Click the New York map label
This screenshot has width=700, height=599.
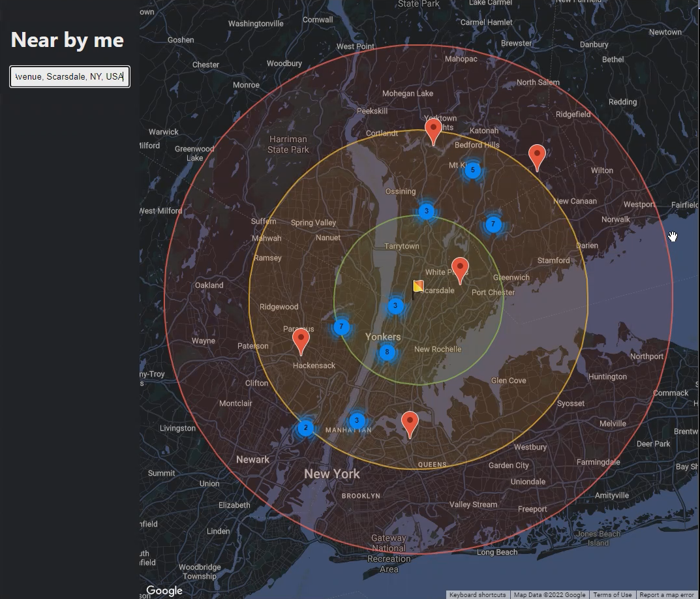coord(331,474)
